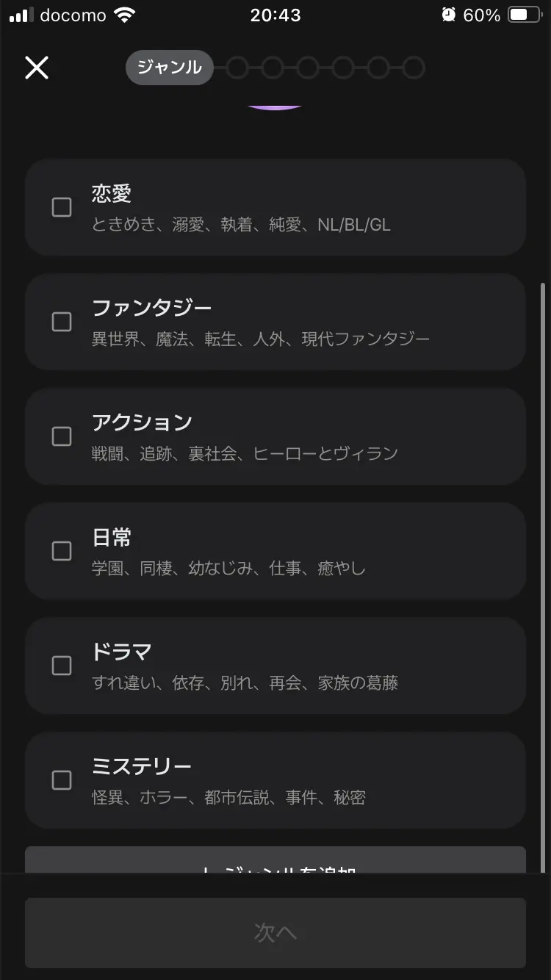
Task: Tap the 異世界、魔法、転生 description line
Action: tap(261, 339)
